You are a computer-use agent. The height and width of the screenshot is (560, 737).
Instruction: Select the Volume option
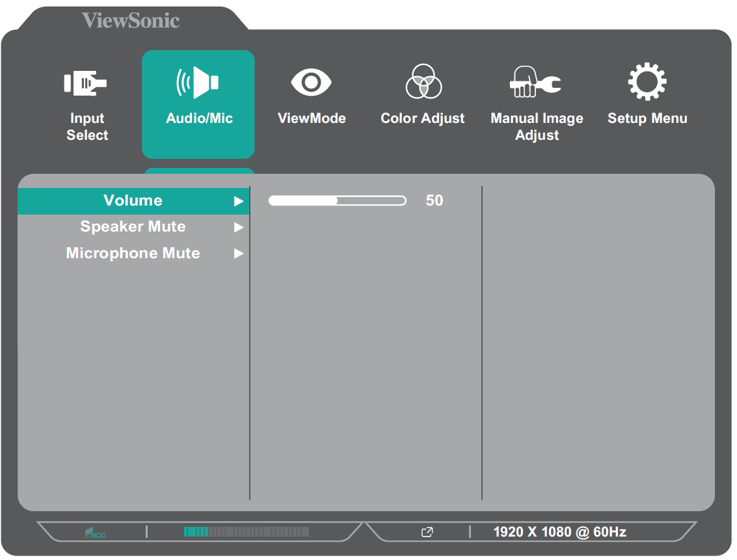(x=133, y=201)
